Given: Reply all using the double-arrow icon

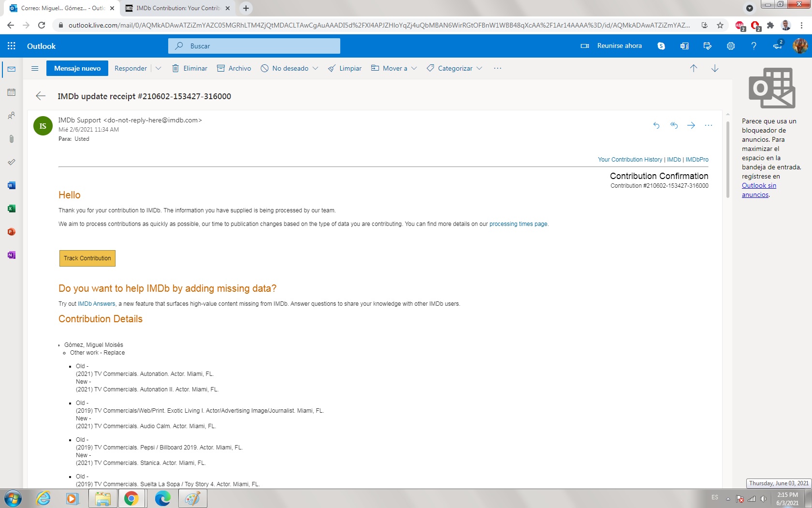Looking at the screenshot, I should click(x=674, y=125).
